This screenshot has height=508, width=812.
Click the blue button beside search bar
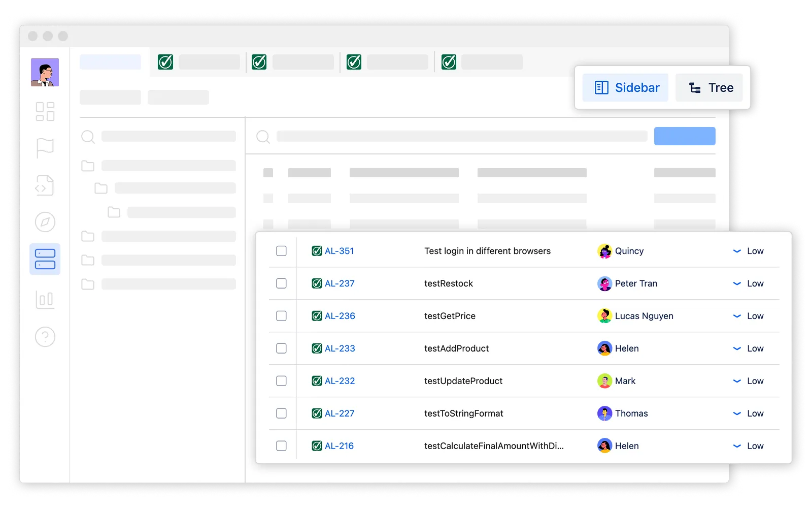point(685,136)
